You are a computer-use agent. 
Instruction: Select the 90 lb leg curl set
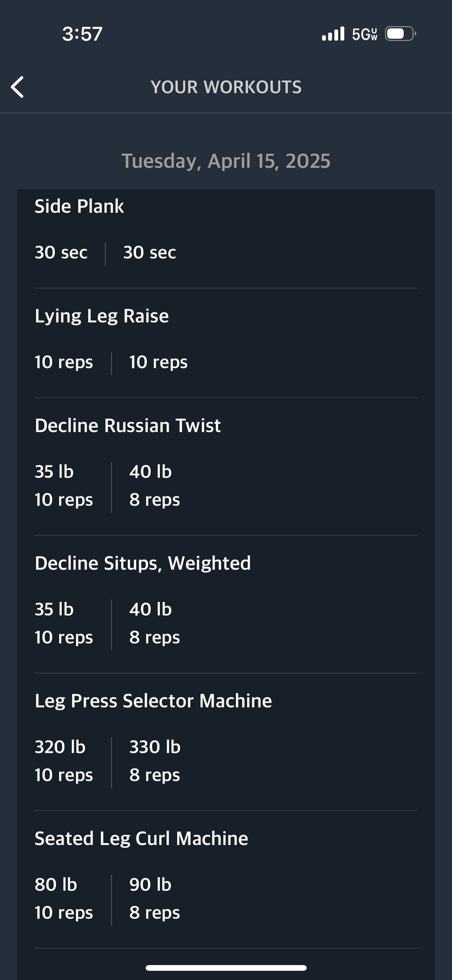[x=155, y=899]
